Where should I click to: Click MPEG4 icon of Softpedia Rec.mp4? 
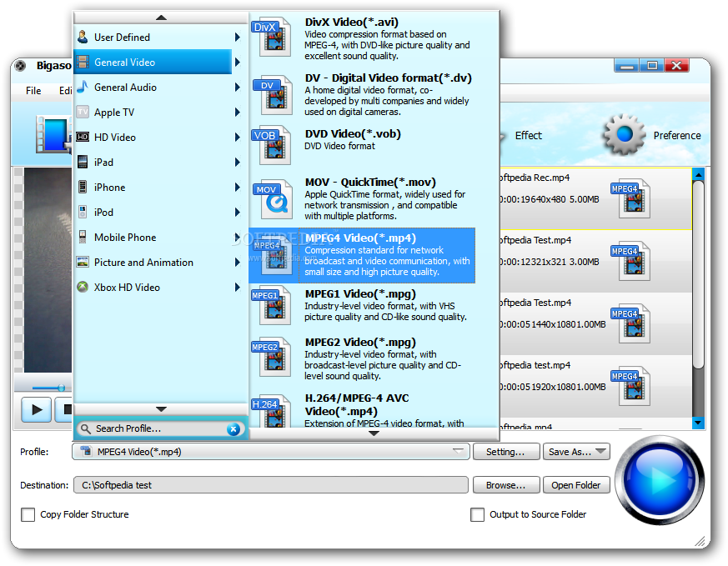[x=631, y=199]
